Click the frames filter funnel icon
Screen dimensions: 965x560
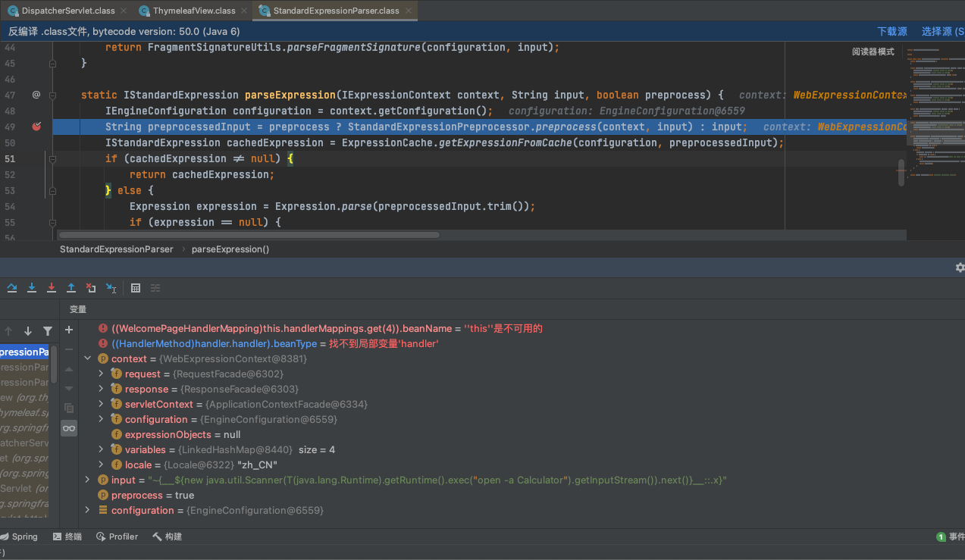tap(48, 331)
